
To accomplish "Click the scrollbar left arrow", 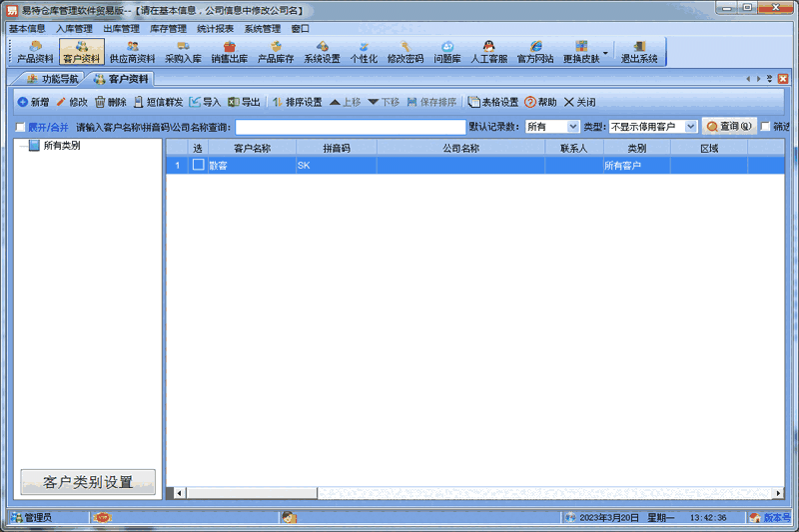I will [x=180, y=493].
